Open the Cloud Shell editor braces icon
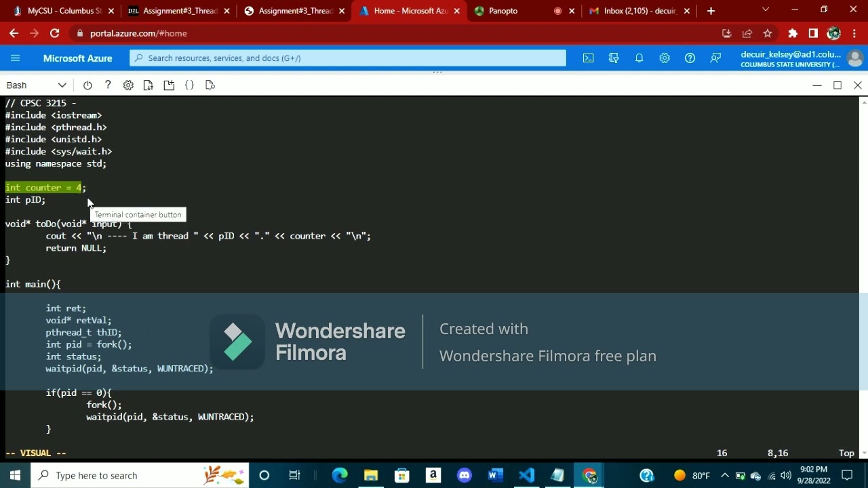The image size is (868, 488). 189,85
